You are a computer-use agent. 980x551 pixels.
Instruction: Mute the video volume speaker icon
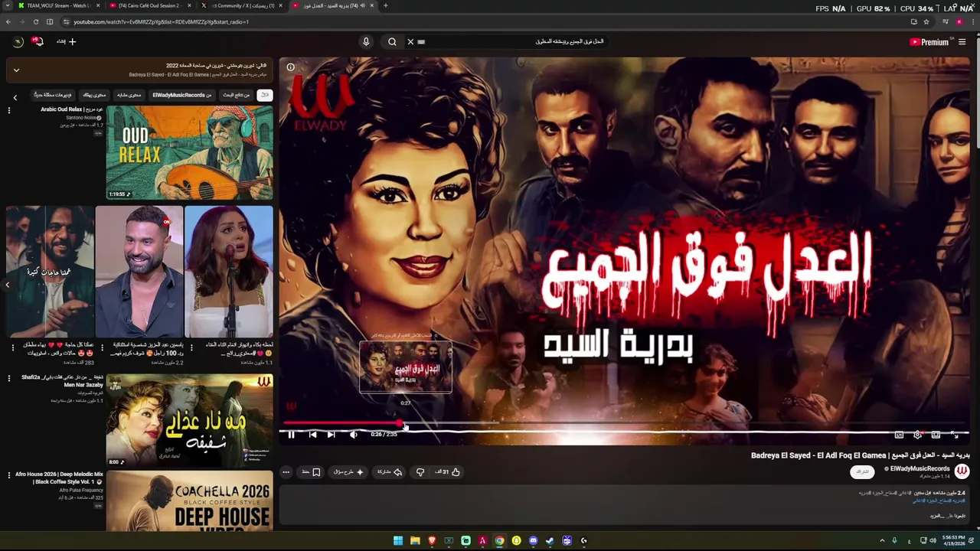coord(353,435)
